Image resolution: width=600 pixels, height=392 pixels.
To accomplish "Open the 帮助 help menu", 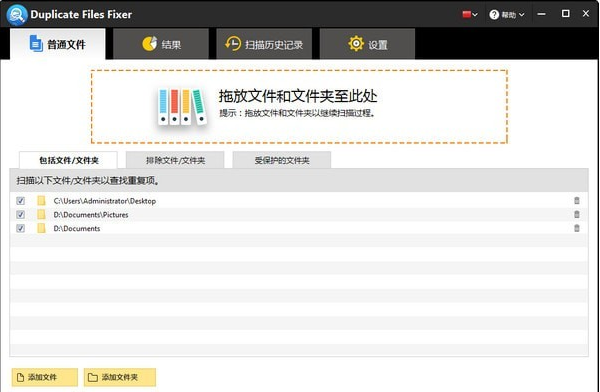I will [x=507, y=15].
